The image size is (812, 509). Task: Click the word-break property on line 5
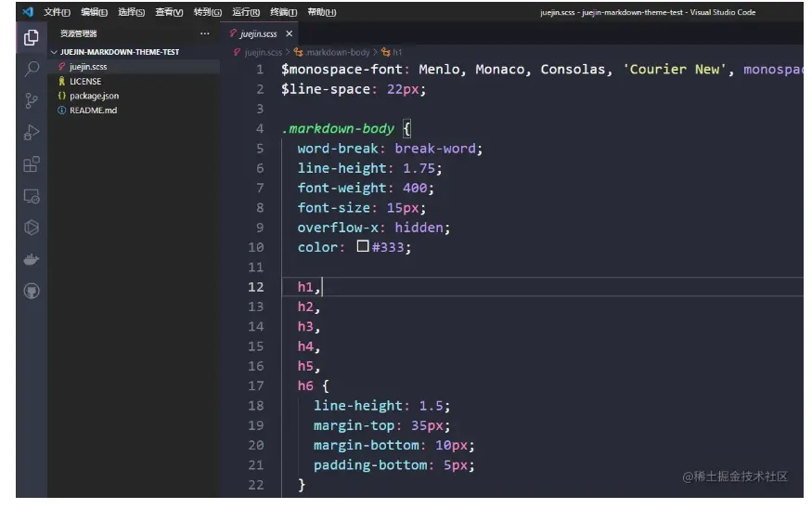click(x=338, y=149)
